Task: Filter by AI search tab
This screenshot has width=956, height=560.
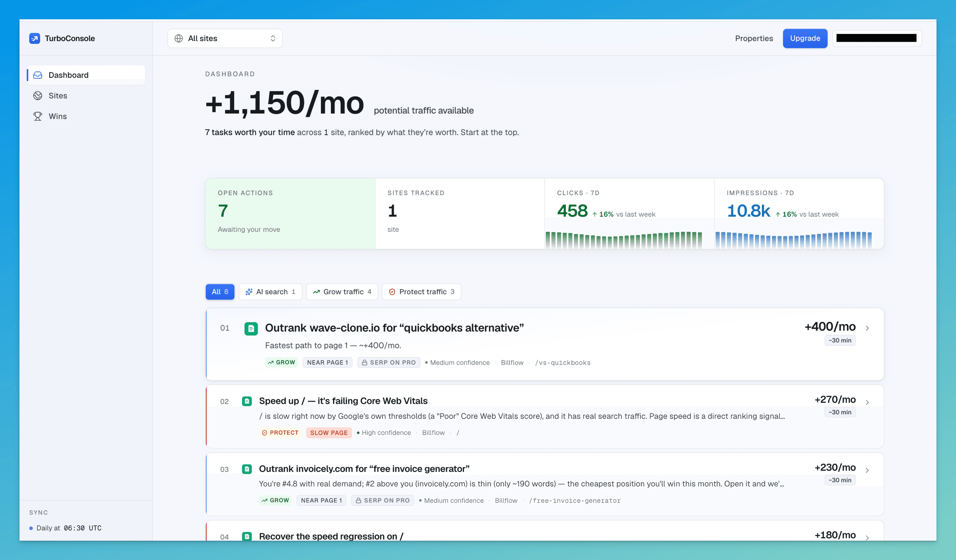Action: click(x=270, y=291)
